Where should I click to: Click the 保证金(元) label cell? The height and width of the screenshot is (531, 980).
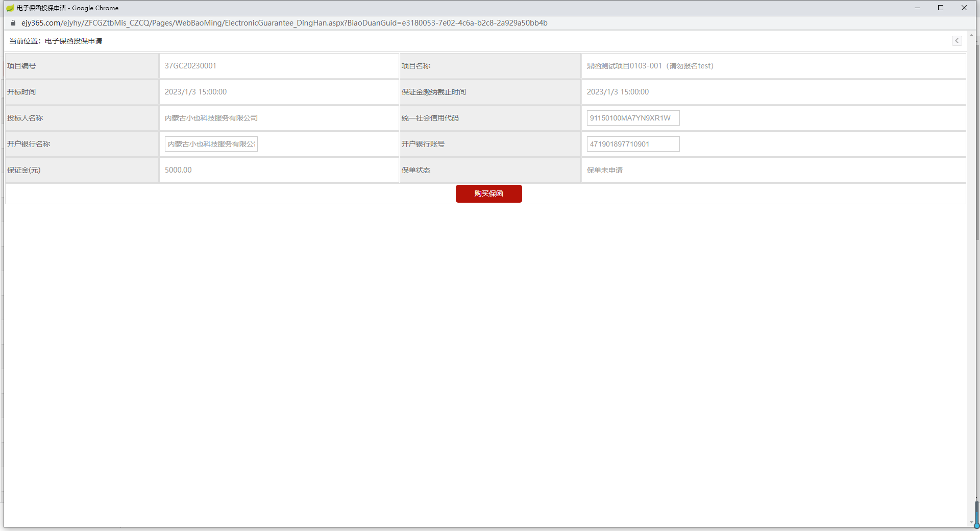pos(82,170)
